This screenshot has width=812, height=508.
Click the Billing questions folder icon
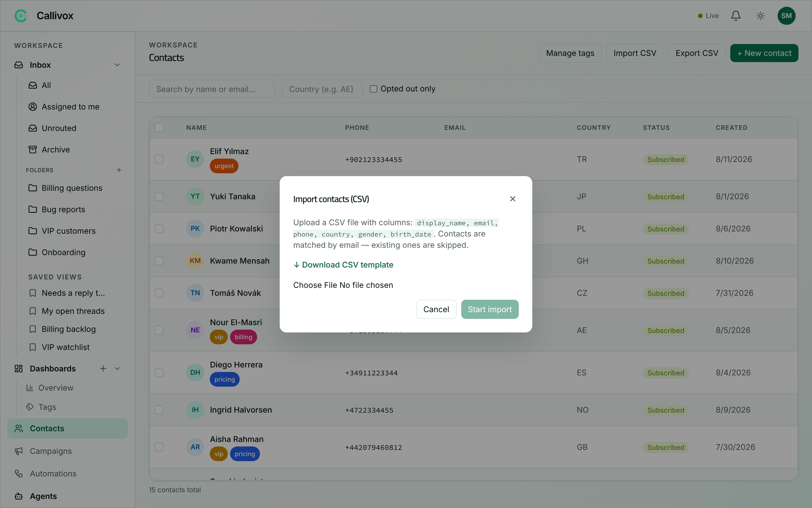32,188
